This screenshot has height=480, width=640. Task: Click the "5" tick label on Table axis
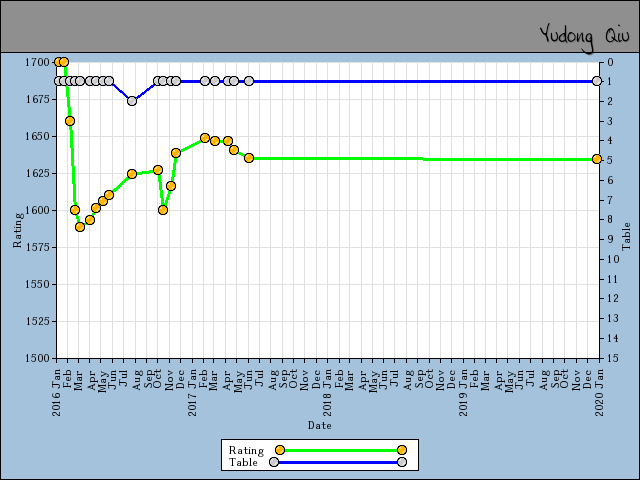point(611,160)
